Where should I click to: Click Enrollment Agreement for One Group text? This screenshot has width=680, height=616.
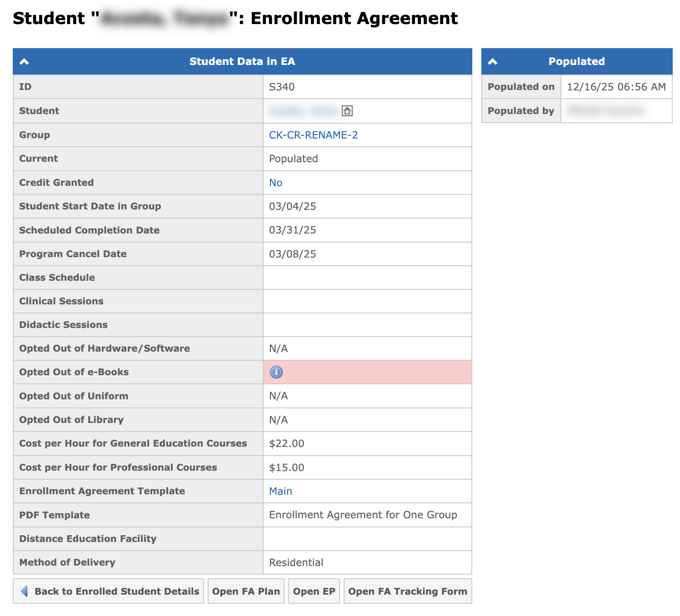[363, 515]
